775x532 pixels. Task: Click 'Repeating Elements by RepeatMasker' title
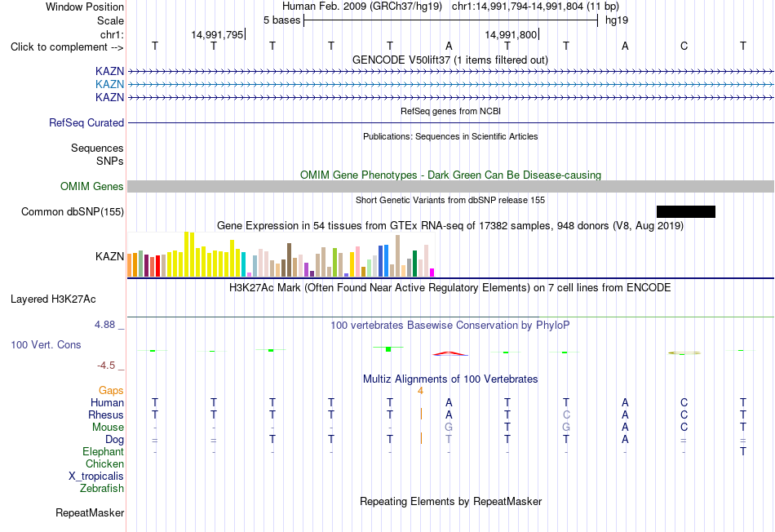pos(450,501)
